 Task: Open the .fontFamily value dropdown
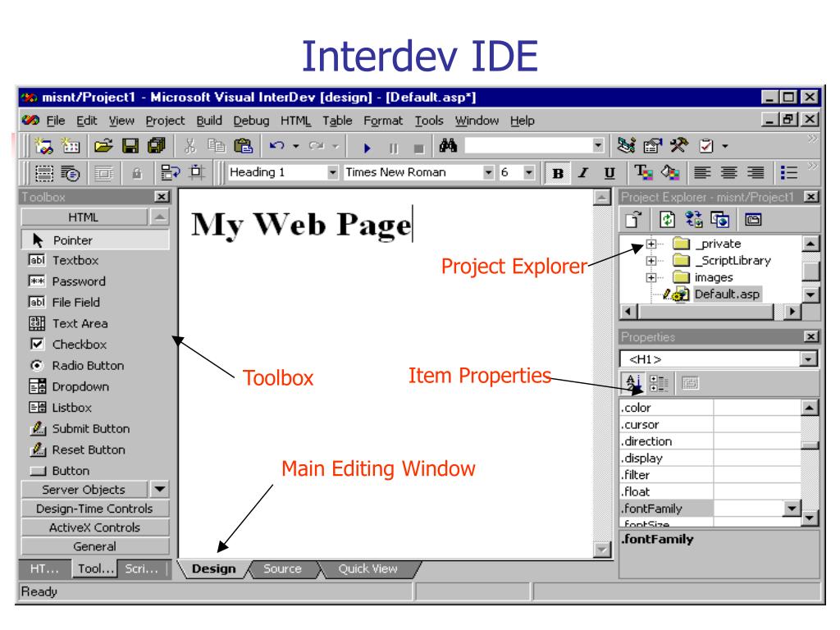[x=792, y=508]
